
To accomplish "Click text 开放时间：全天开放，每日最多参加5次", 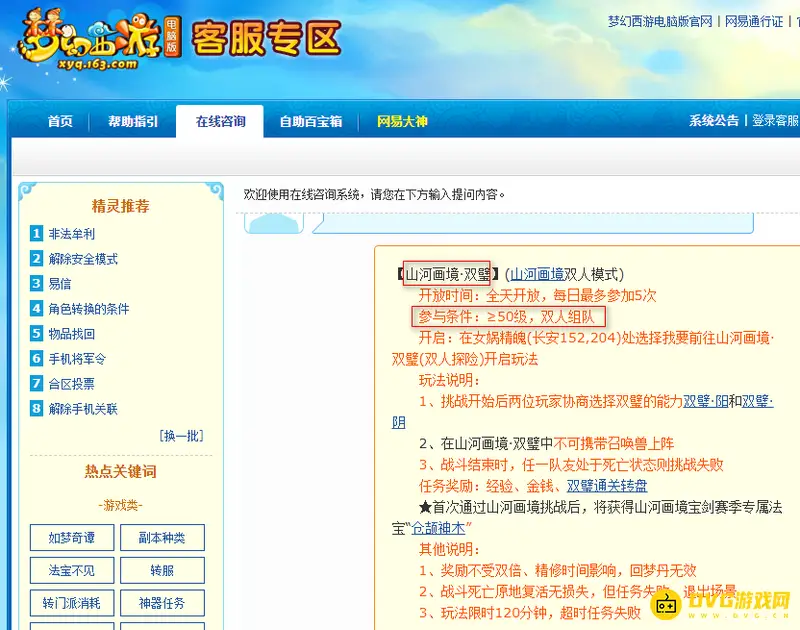I will (537, 295).
